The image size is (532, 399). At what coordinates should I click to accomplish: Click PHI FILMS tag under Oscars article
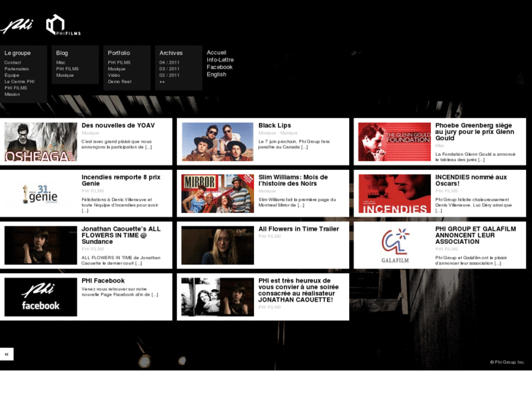[446, 191]
